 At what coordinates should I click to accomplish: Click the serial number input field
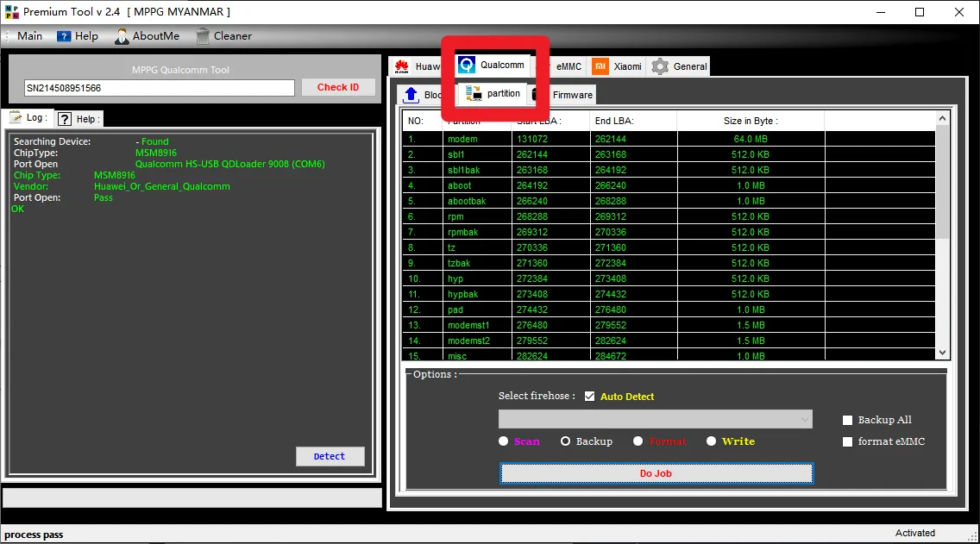[x=160, y=88]
